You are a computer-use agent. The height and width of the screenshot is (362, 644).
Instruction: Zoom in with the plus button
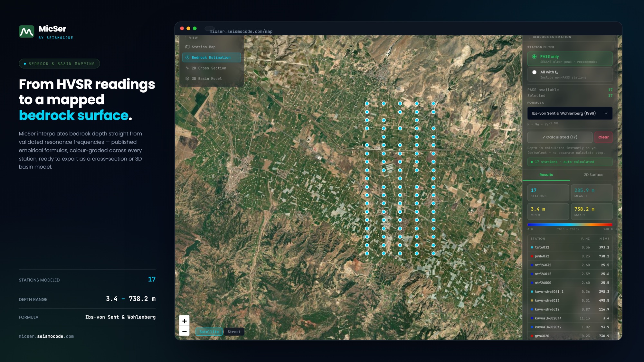click(x=184, y=321)
